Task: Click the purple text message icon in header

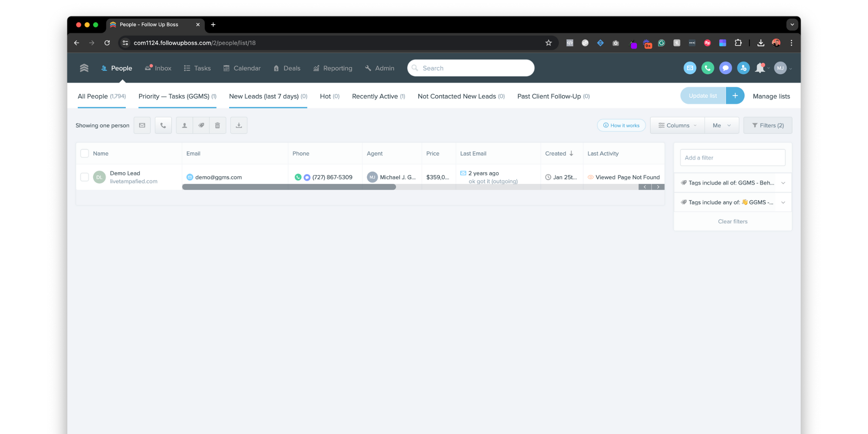Action: point(726,68)
